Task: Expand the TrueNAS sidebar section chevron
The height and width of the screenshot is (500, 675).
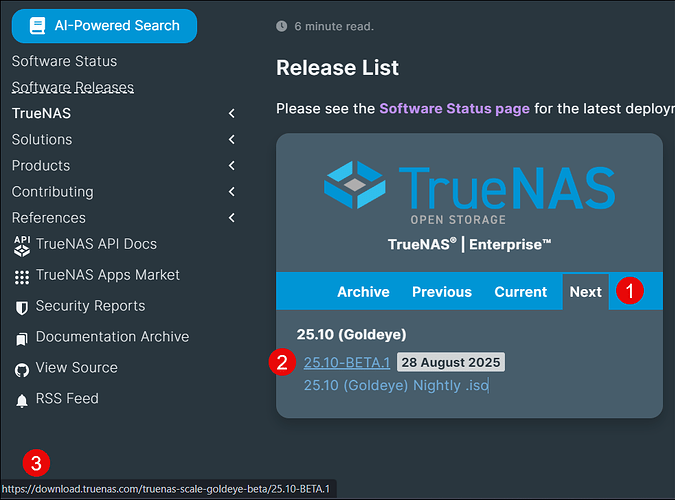Action: [x=231, y=114]
